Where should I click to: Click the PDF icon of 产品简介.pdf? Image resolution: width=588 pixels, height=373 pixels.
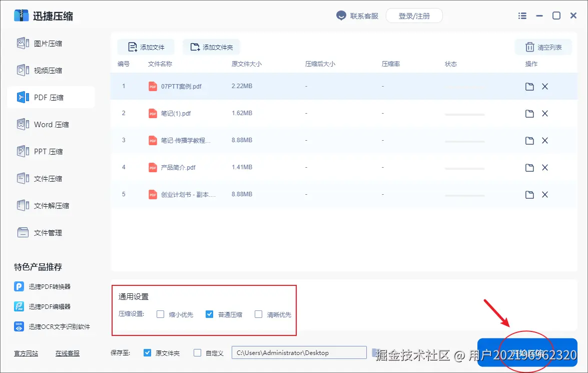click(153, 167)
